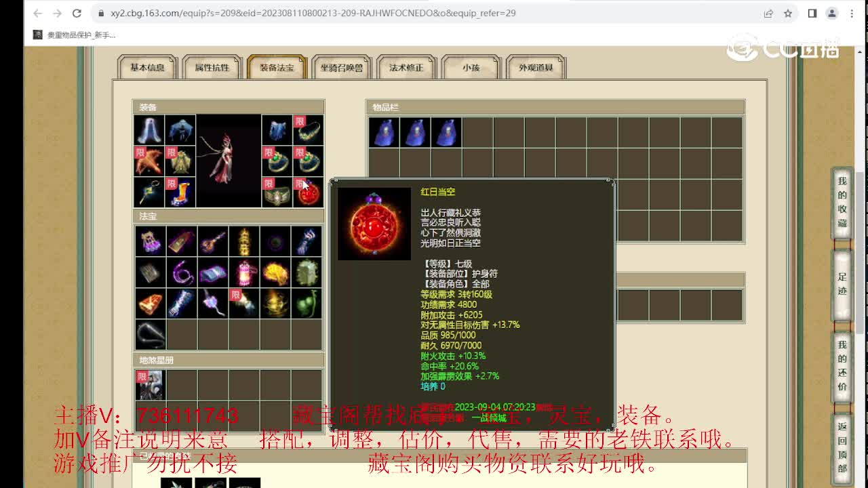Click the 红日当空 large tooltip image
This screenshot has width=868, height=488.
[x=374, y=224]
